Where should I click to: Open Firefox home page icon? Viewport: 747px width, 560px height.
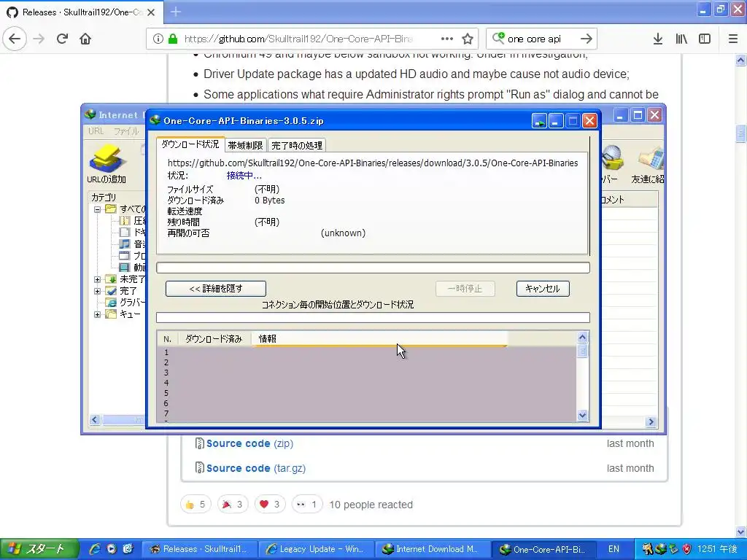pos(85,39)
